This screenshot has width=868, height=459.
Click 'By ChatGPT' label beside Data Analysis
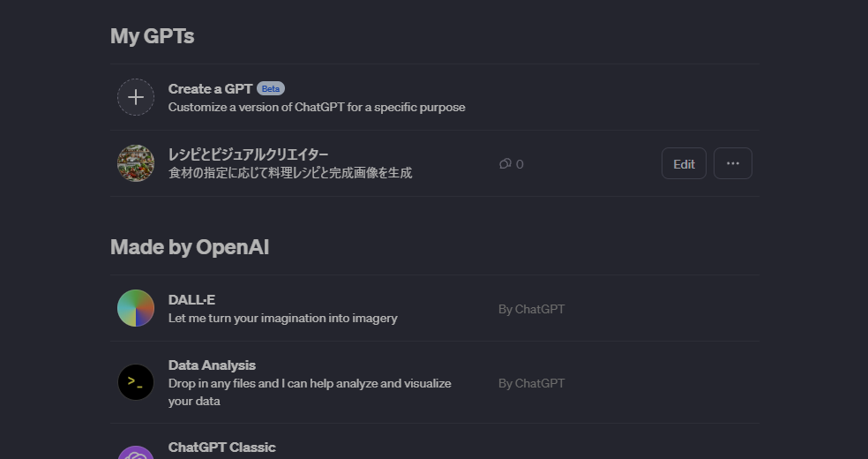click(531, 383)
